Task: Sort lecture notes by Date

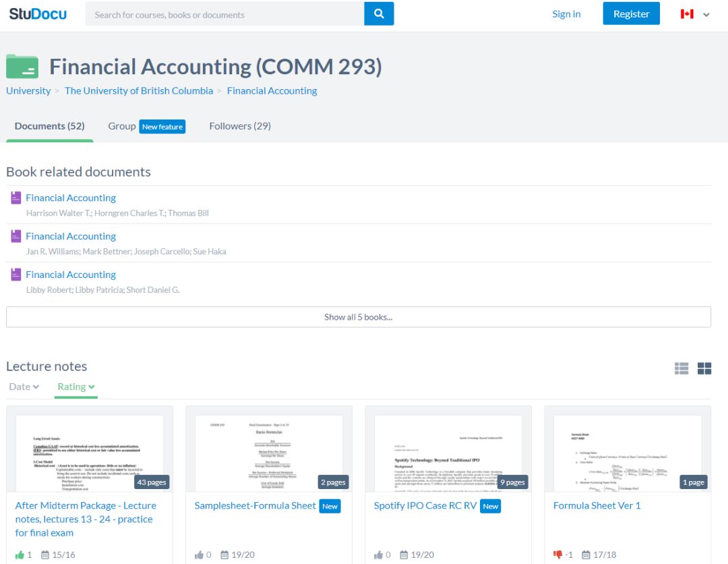Action: (x=24, y=387)
